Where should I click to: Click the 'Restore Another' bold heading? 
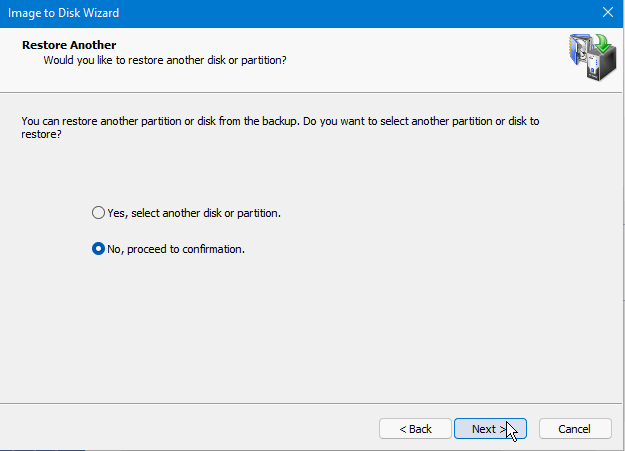[69, 45]
